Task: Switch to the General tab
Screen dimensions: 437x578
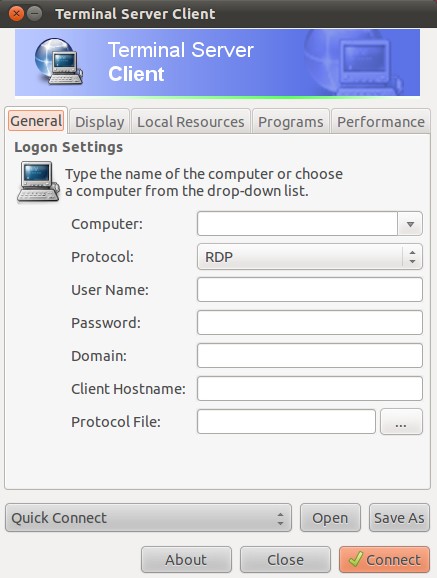Action: point(36,121)
